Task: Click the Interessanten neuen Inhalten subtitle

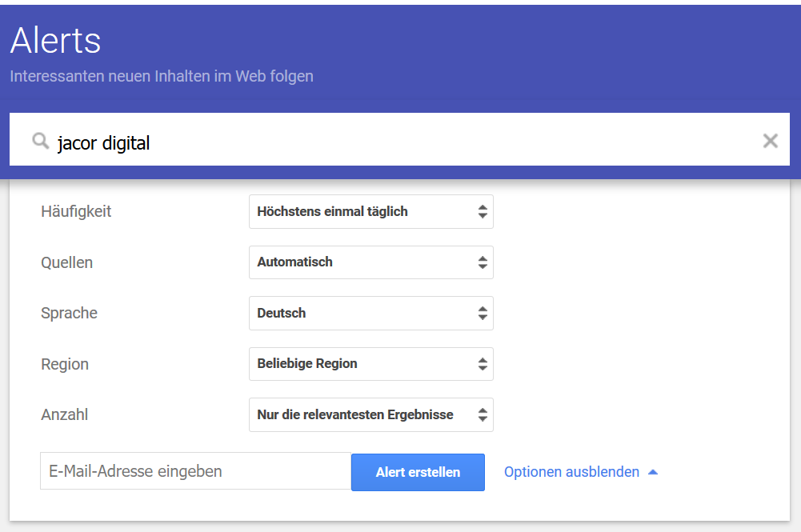Action: [161, 76]
